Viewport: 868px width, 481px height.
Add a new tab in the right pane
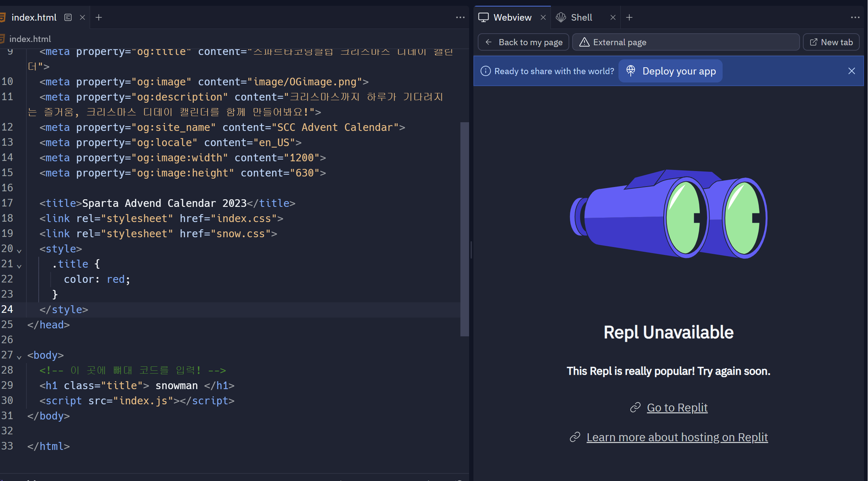tap(629, 17)
